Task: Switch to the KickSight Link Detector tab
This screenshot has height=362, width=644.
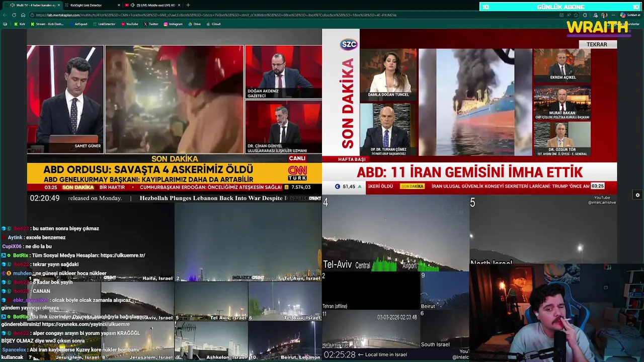Action: 92,5
